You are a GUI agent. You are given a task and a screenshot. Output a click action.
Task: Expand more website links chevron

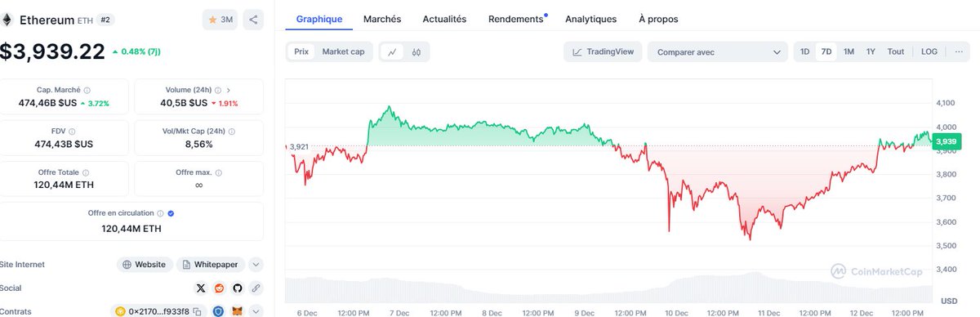click(x=256, y=265)
